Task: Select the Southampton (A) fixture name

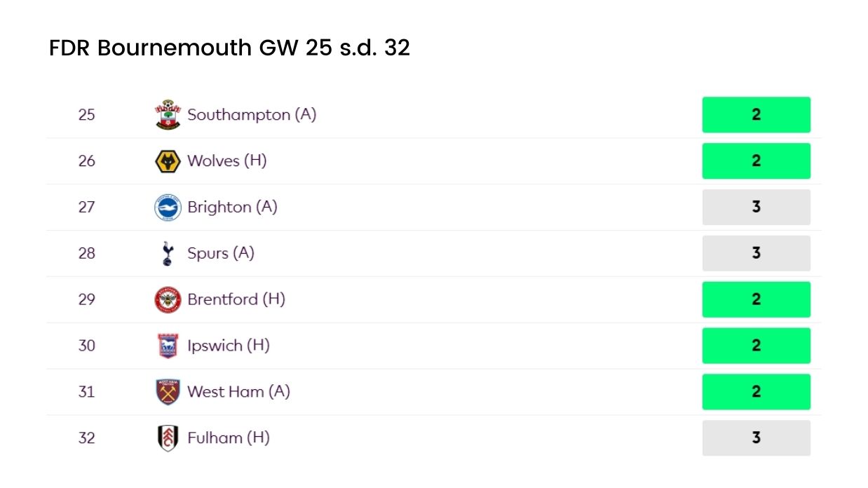Action: pyautogui.click(x=252, y=115)
